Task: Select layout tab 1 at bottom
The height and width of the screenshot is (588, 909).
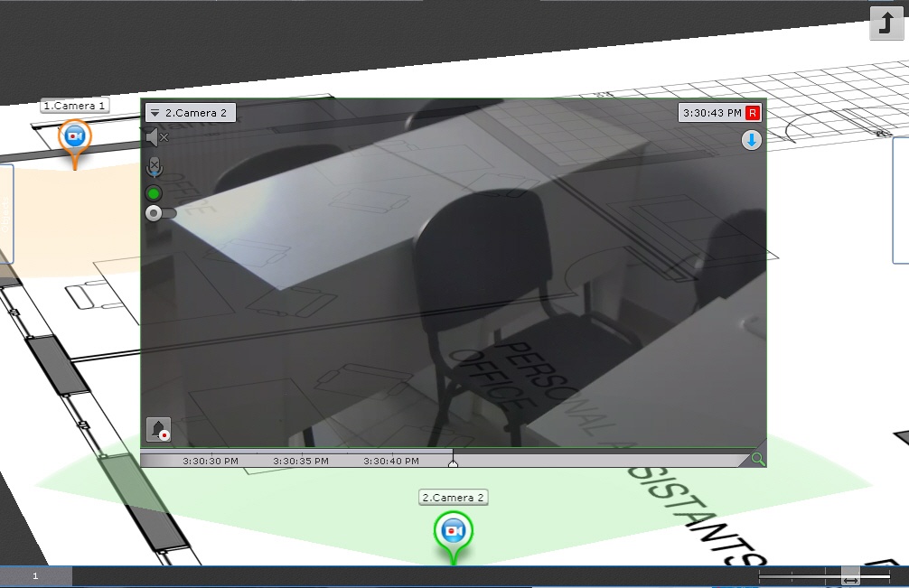Action: [x=35, y=576]
